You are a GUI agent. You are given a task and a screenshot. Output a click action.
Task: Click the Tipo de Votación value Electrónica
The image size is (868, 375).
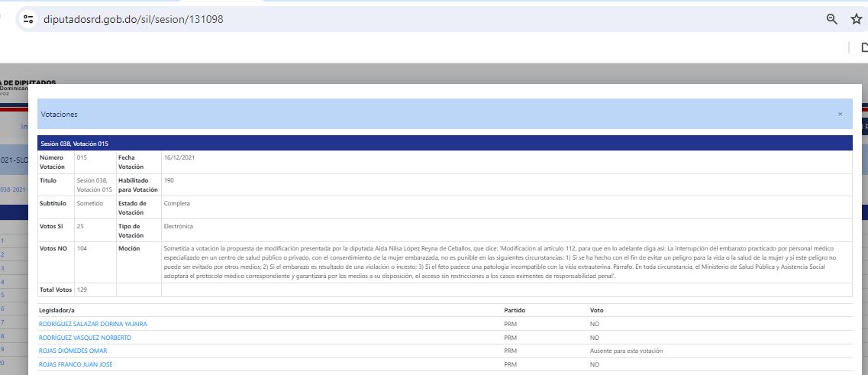179,226
